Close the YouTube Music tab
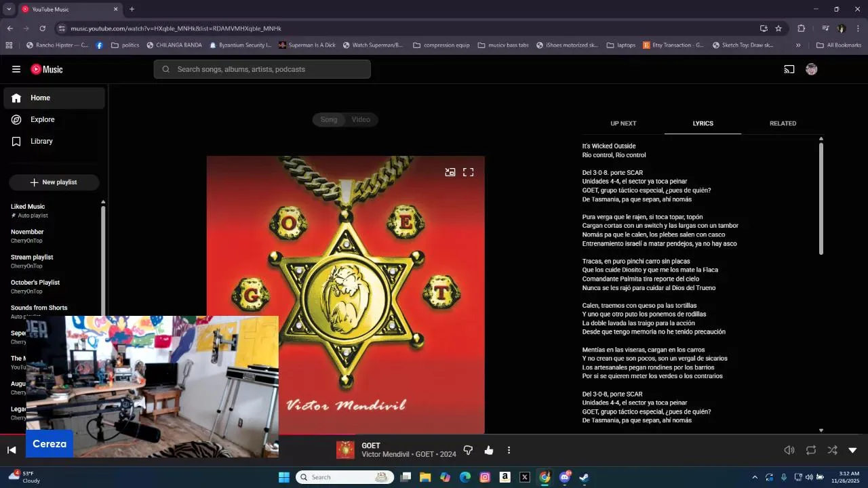Image resolution: width=868 pixels, height=488 pixels. [115, 9]
